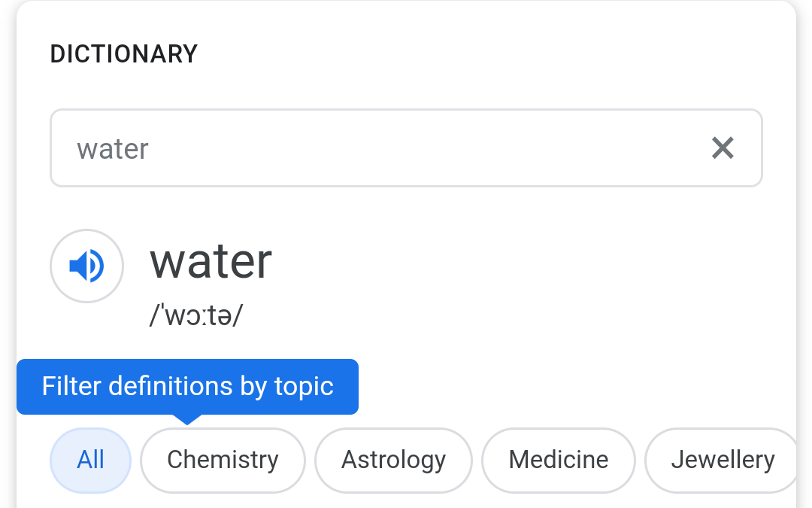
Task: Click the DICTIONARY heading
Action: (124, 54)
